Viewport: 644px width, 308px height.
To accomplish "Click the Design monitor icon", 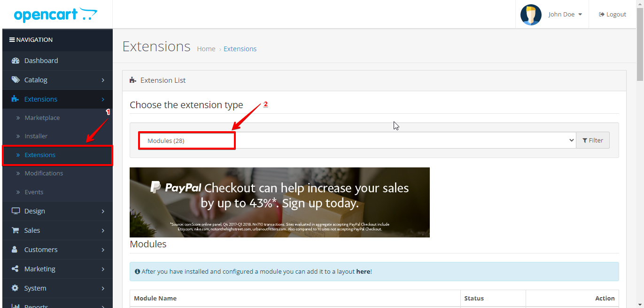I will (x=16, y=211).
